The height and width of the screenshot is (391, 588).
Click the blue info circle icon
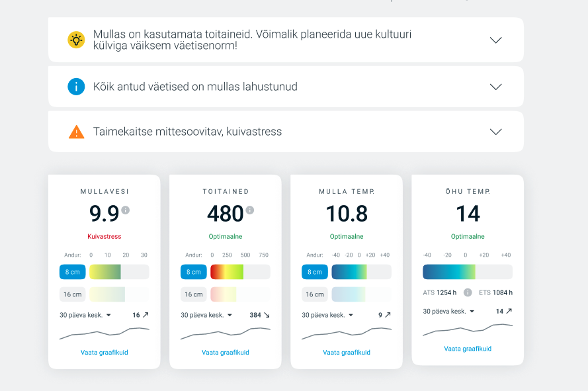coord(76,87)
